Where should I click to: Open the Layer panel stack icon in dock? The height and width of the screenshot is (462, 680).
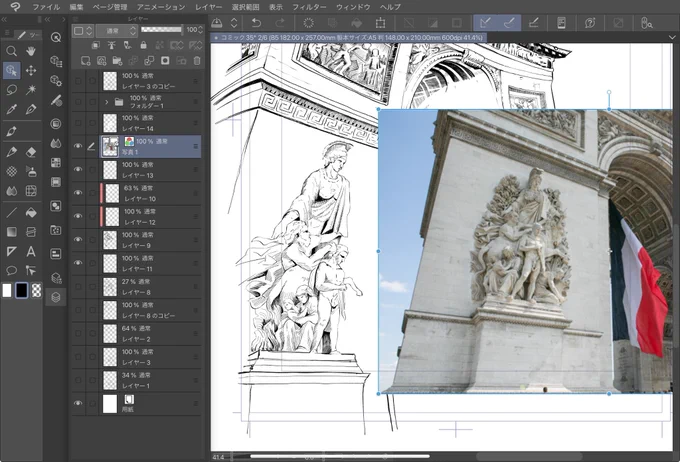pyautogui.click(x=56, y=297)
